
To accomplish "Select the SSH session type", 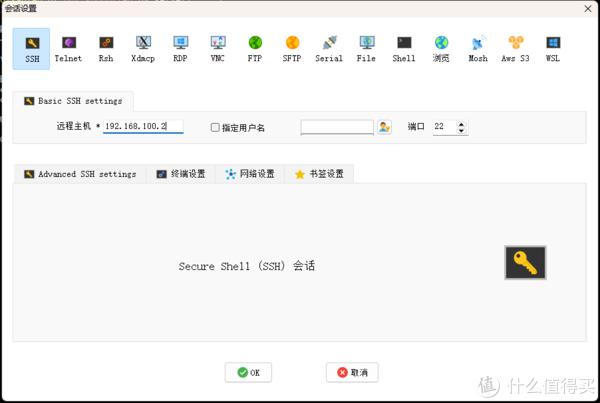I will pyautogui.click(x=31, y=49).
